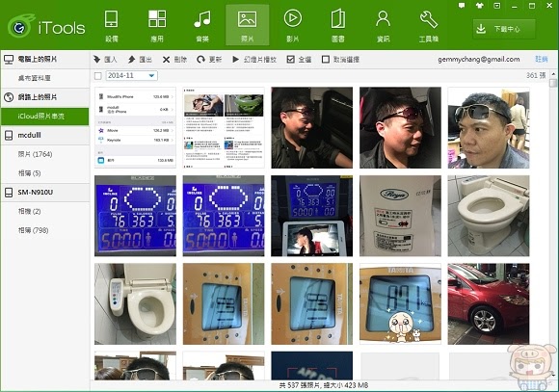Select the mcdulll device
The width and height of the screenshot is (559, 392).
pos(45,135)
